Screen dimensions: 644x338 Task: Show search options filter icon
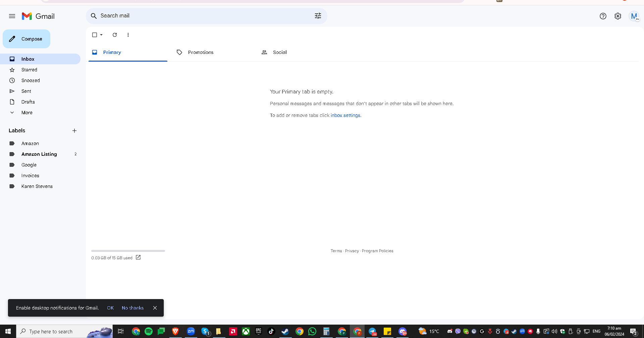pos(318,16)
